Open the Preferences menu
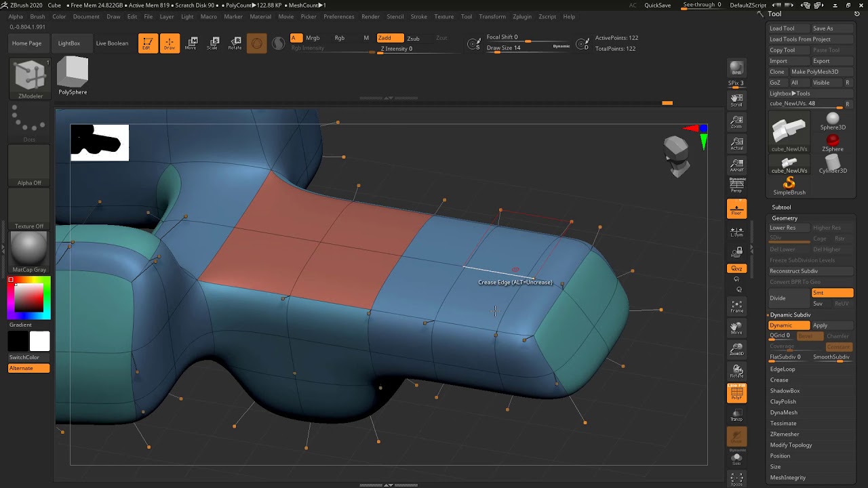 click(338, 16)
